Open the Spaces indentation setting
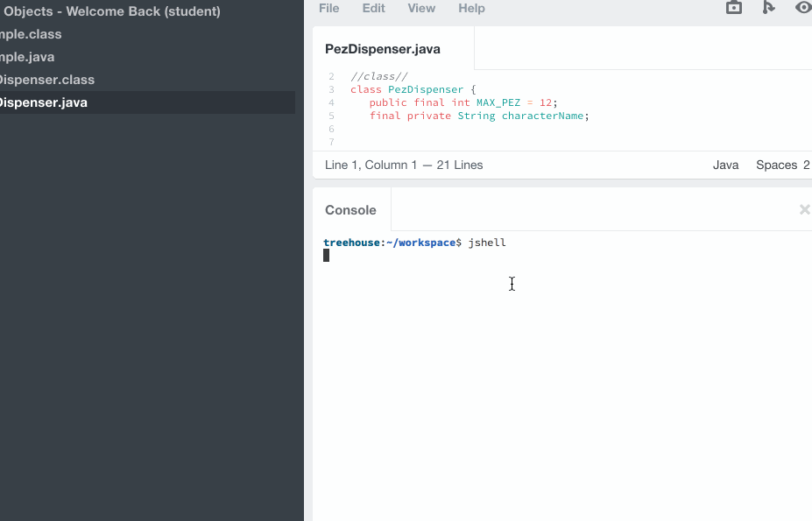Image resolution: width=812 pixels, height=521 pixels. click(782, 165)
